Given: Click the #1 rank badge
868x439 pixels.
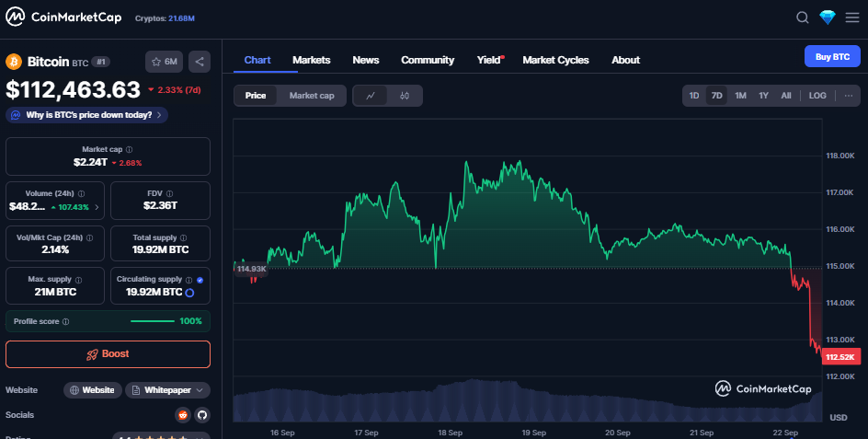Looking at the screenshot, I should point(100,62).
